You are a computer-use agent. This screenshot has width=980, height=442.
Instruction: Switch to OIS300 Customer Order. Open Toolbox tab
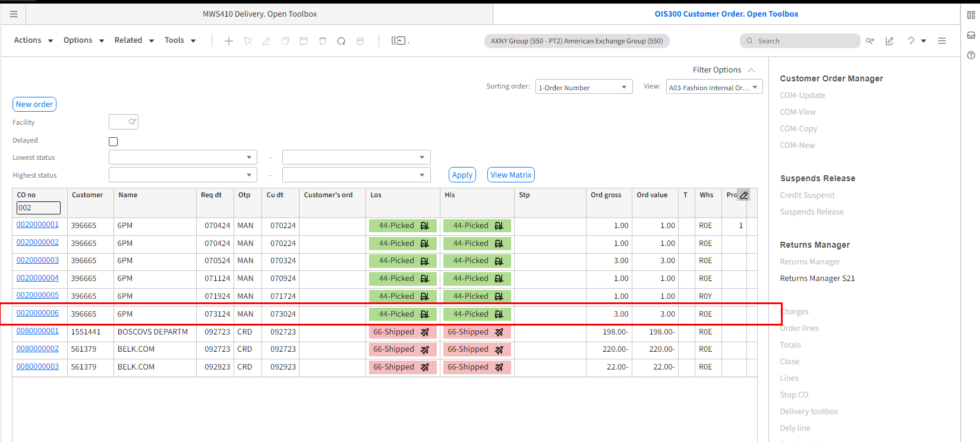tap(726, 14)
